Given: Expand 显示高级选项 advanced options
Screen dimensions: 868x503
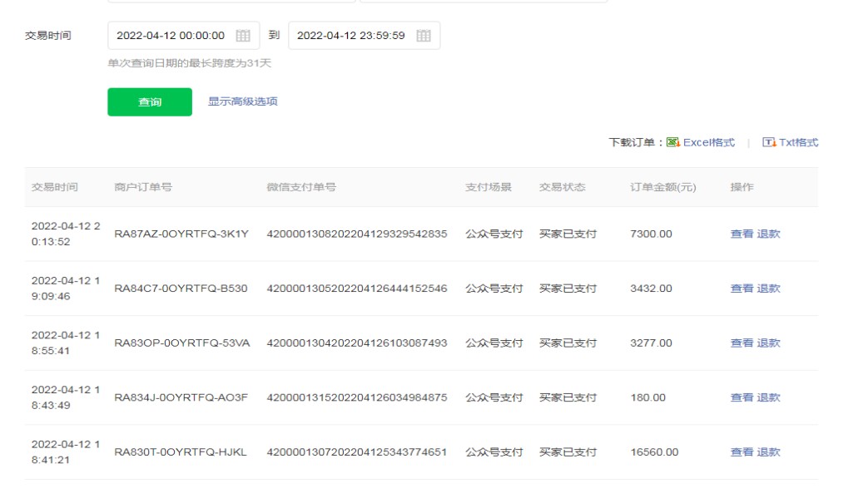Looking at the screenshot, I should [242, 101].
